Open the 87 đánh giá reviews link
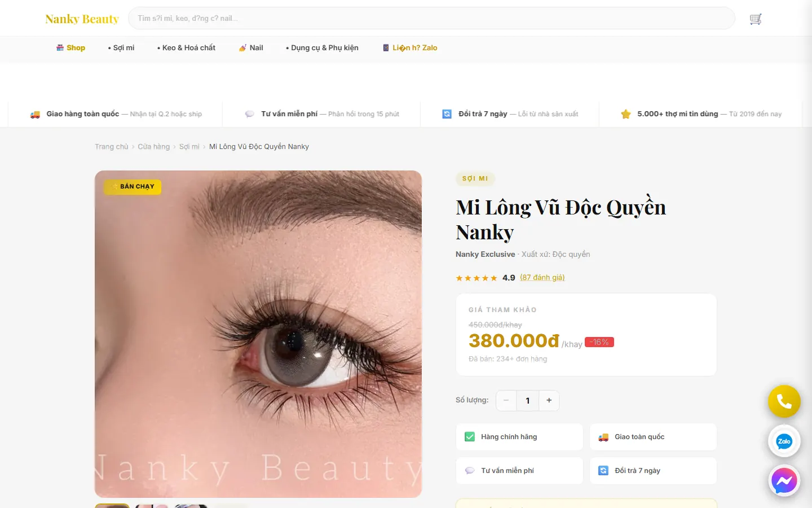Viewport: 812px width, 508px height. click(x=542, y=278)
